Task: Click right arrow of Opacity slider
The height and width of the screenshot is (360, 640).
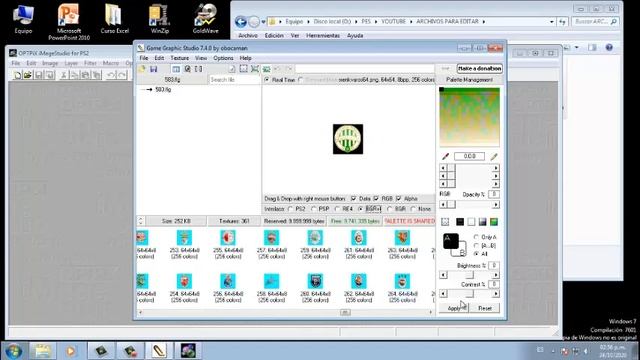Action: [496, 204]
